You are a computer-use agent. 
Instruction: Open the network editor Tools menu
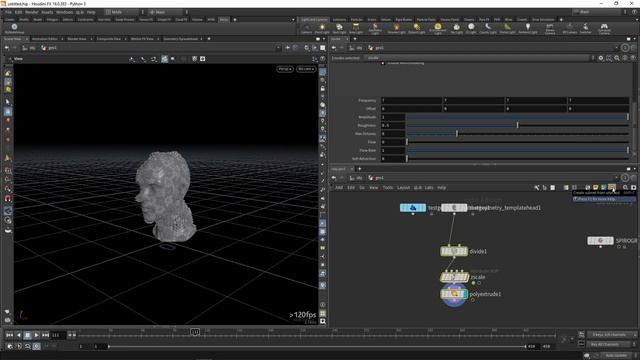[x=388, y=187]
